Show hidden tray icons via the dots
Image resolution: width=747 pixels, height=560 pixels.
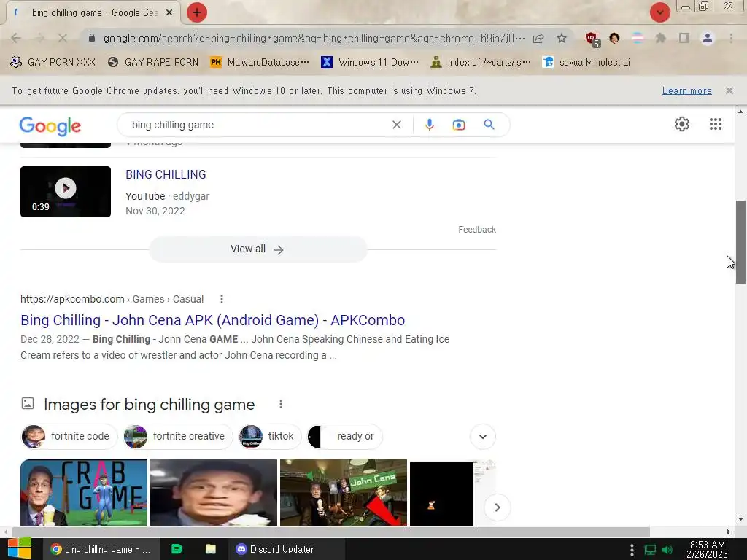(x=632, y=550)
